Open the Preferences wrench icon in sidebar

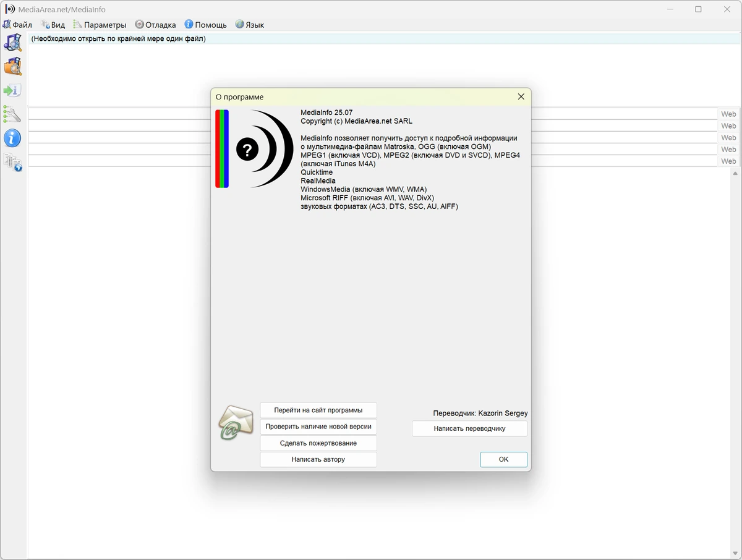click(13, 114)
